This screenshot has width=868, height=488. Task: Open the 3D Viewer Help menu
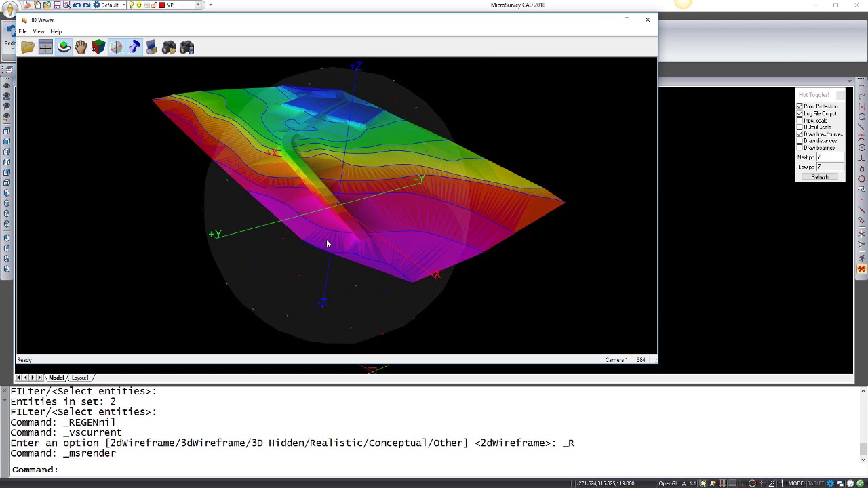coord(56,31)
